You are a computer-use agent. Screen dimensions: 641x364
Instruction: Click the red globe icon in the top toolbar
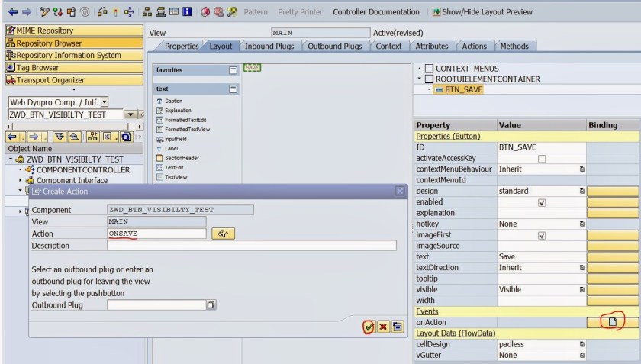tap(205, 12)
